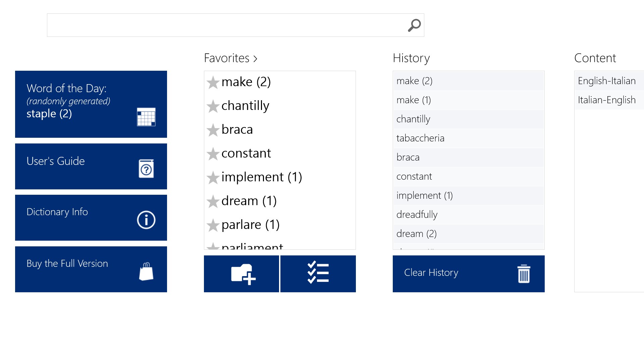644x362 pixels.
Task: Click the question mark icon on User's Guide
Action: (x=146, y=169)
